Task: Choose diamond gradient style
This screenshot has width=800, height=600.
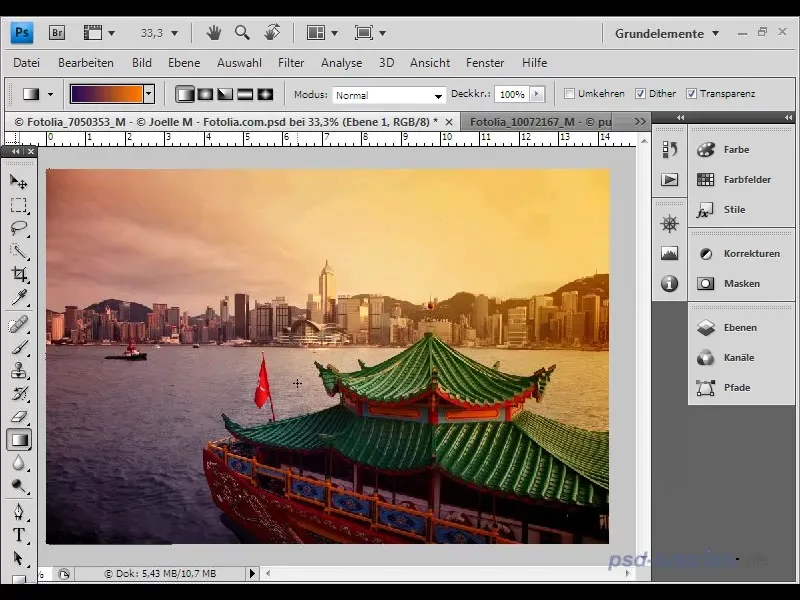Action: coord(265,94)
